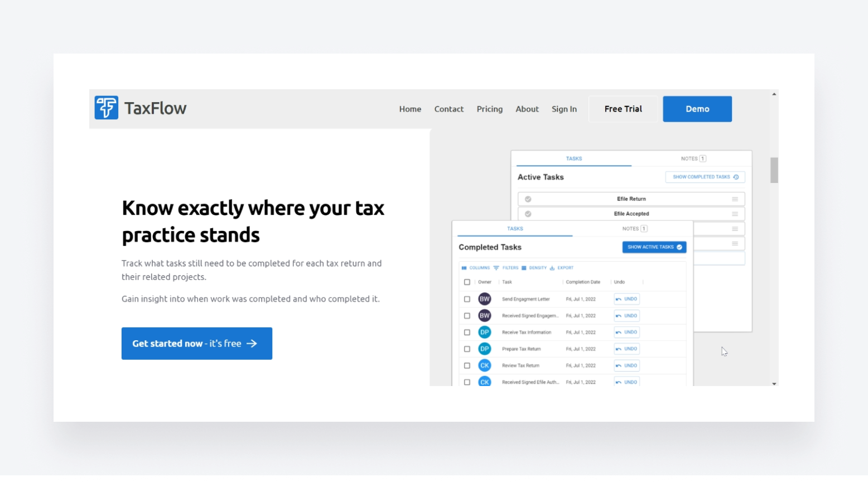
Task: Open the Columns selector in Completed Tasks table
Action: [475, 268]
